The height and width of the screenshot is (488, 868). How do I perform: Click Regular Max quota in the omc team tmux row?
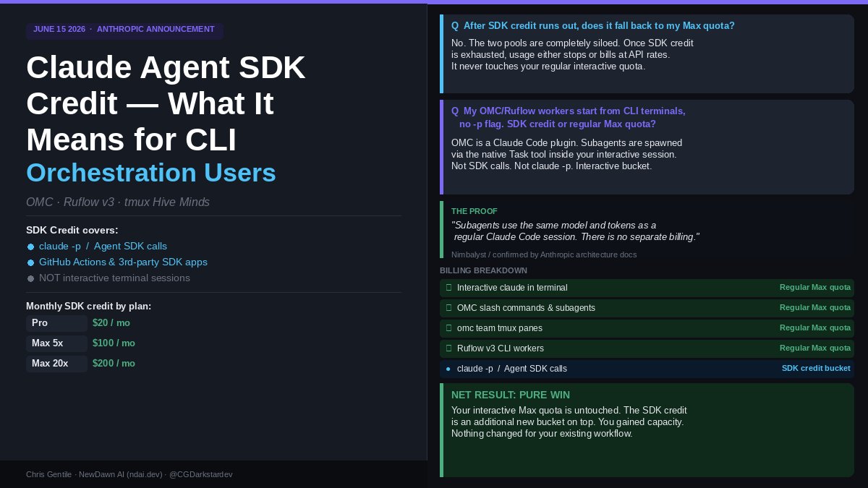pyautogui.click(x=815, y=328)
